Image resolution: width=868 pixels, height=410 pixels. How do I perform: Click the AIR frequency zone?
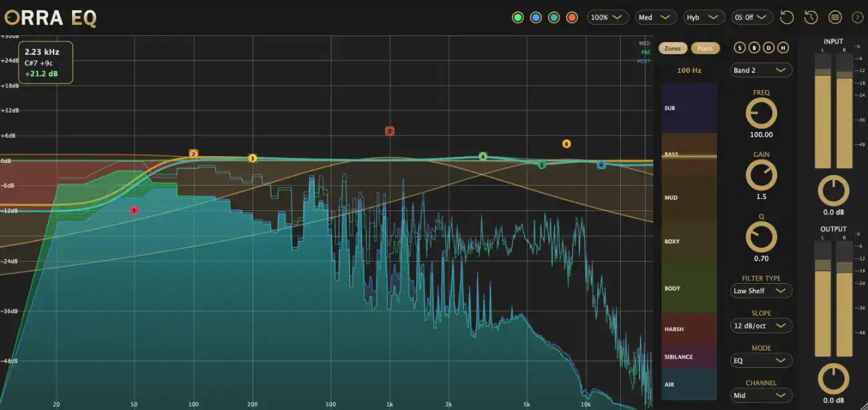[x=689, y=385]
